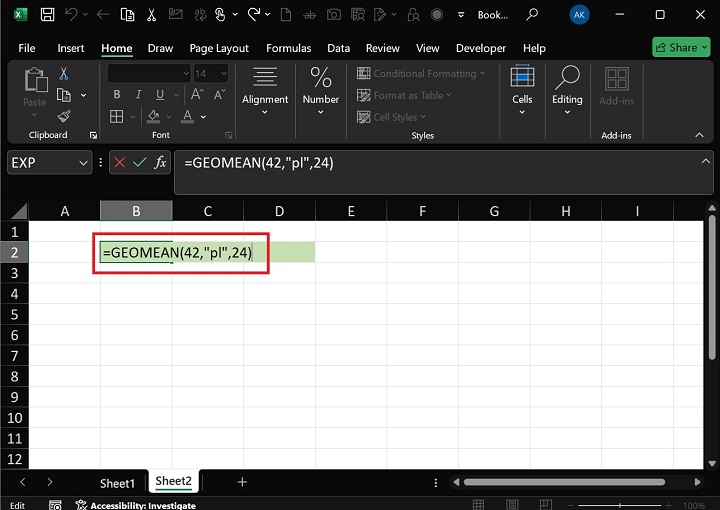The height and width of the screenshot is (510, 720).
Task: Click the Borders icon in Font group
Action: click(x=117, y=117)
